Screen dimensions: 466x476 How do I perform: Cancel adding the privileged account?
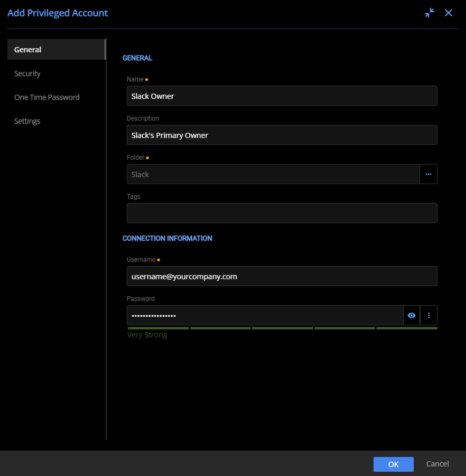coord(437,464)
